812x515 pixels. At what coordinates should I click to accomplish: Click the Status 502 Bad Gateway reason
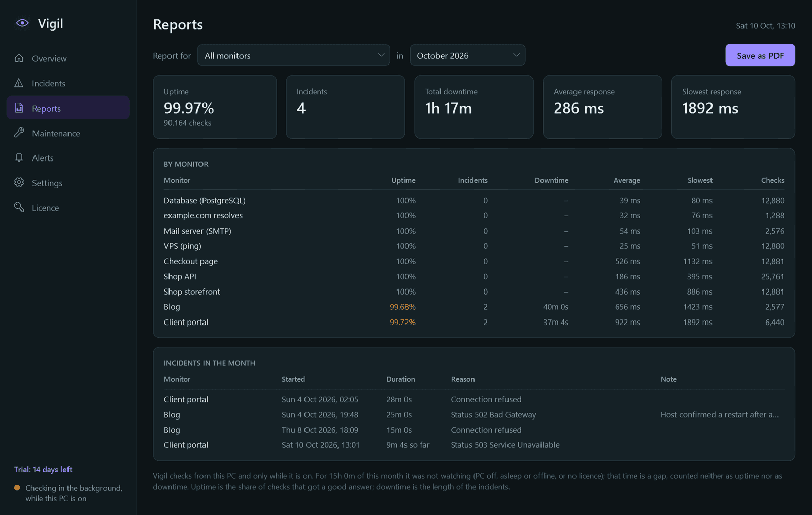tap(493, 415)
